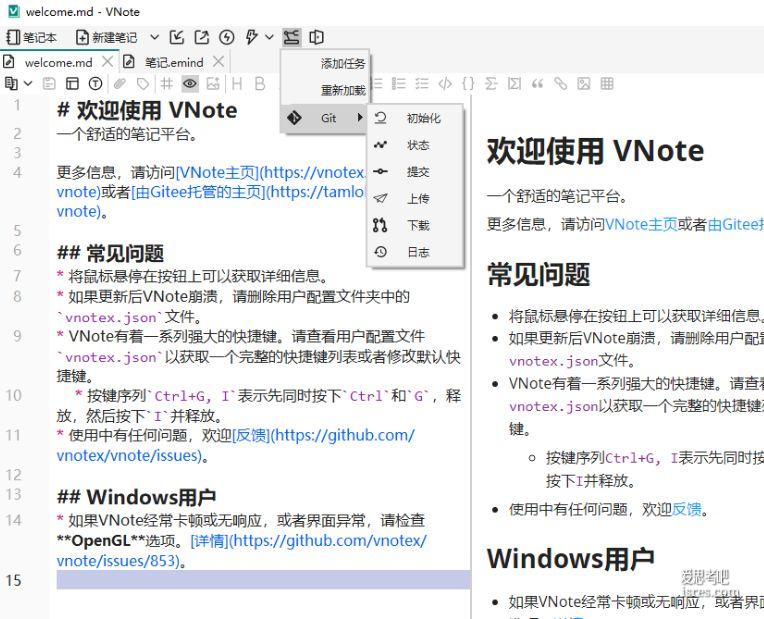Click the '## Windows用户' line in editor
764x619 pixels.
pos(136,497)
